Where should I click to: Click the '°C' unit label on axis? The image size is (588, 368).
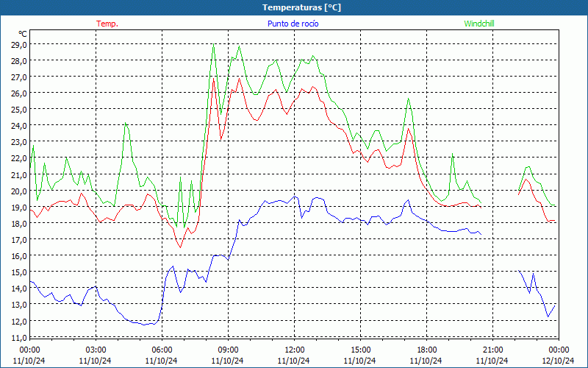pos(23,34)
